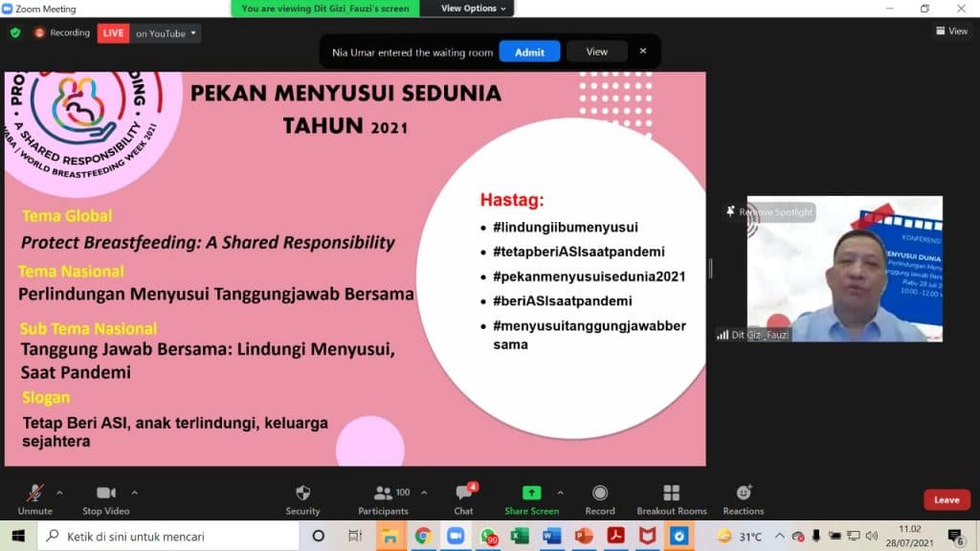Click the red Leave button

947,499
